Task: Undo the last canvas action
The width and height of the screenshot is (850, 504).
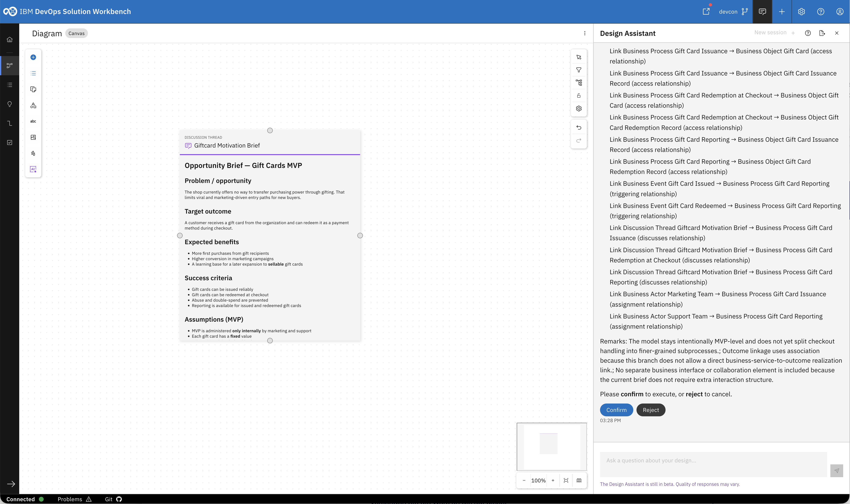Action: tap(579, 128)
